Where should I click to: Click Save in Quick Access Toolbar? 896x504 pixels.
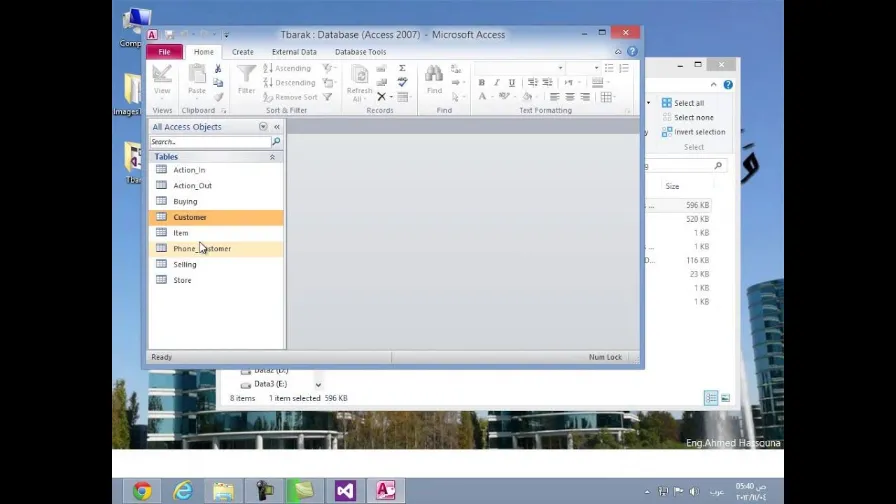tap(169, 35)
